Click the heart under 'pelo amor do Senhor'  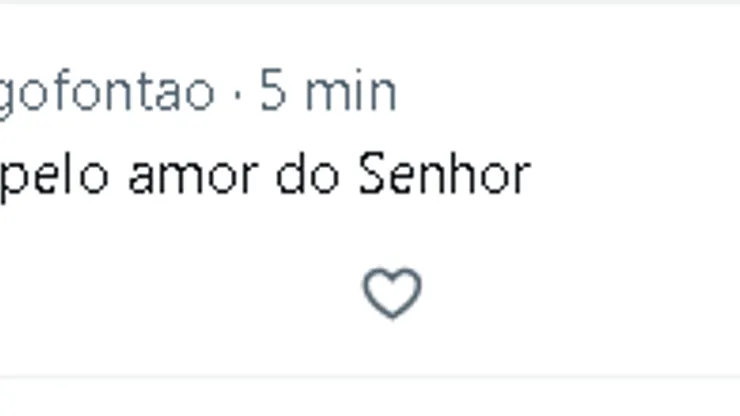click(x=392, y=294)
